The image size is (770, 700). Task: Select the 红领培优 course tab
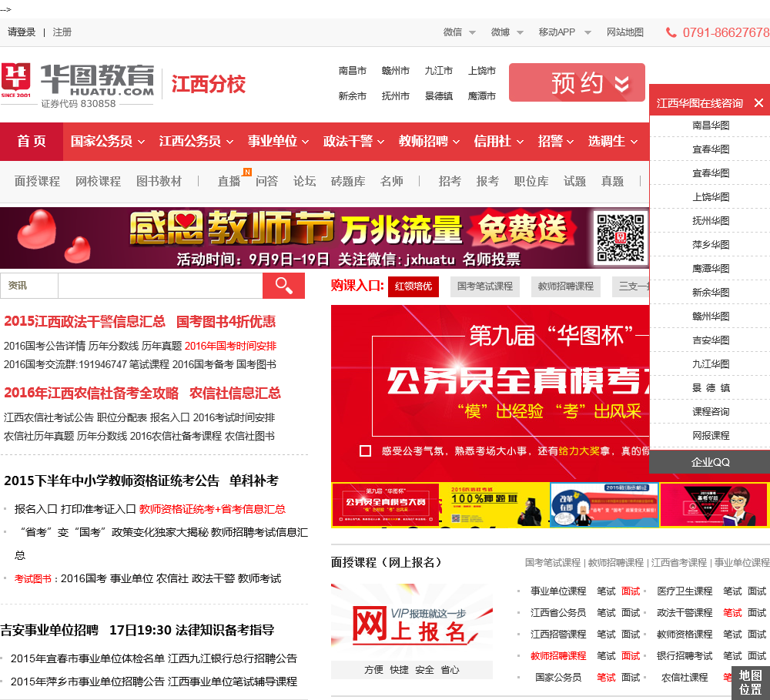[x=413, y=286]
